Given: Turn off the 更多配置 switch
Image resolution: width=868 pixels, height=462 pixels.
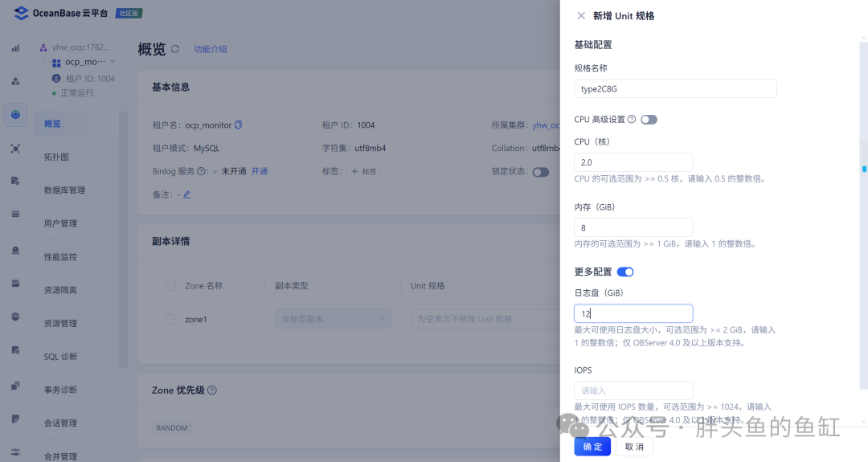Looking at the screenshot, I should (625, 272).
